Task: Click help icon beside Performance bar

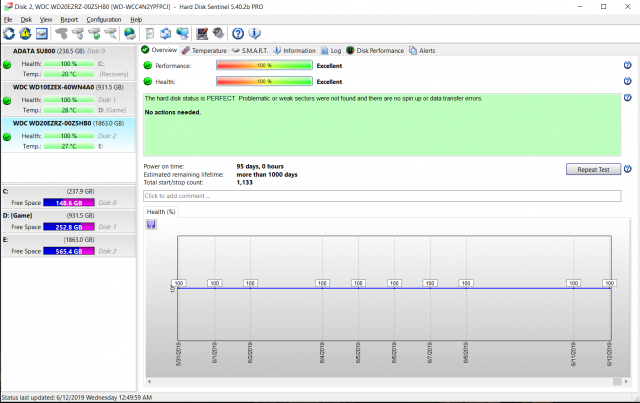Action: (x=627, y=65)
